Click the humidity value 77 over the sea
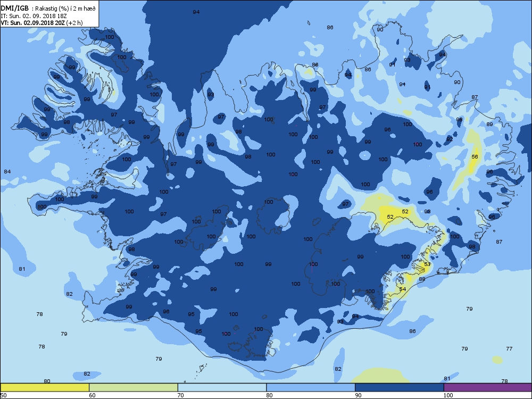Viewport: 532px width, 399px height. (509, 349)
